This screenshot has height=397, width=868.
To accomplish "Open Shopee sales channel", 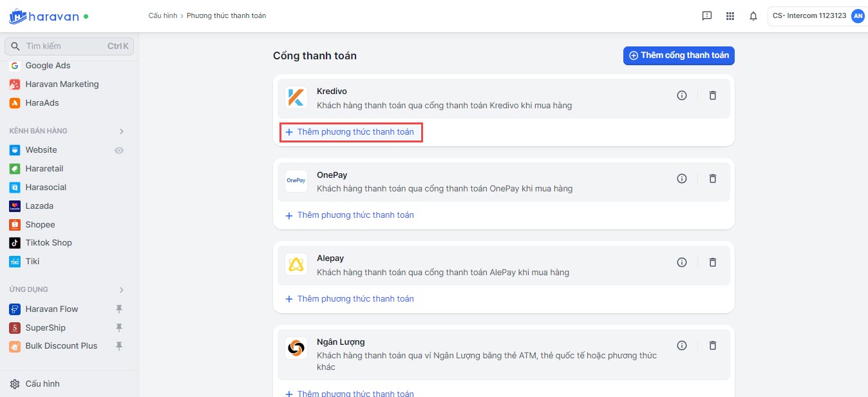I will [x=40, y=224].
